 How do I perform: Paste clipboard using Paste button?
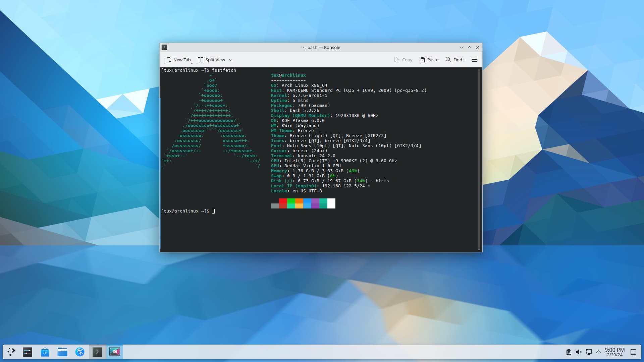click(429, 60)
